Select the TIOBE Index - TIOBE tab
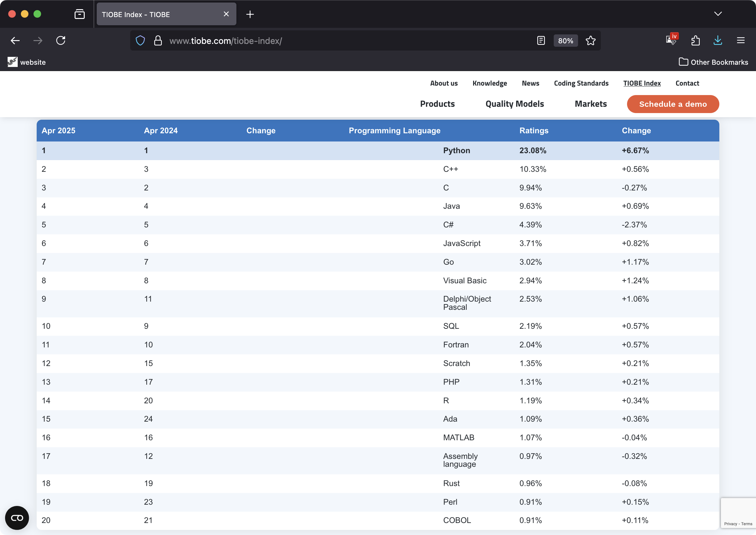The width and height of the screenshot is (756, 535). pyautogui.click(x=166, y=14)
